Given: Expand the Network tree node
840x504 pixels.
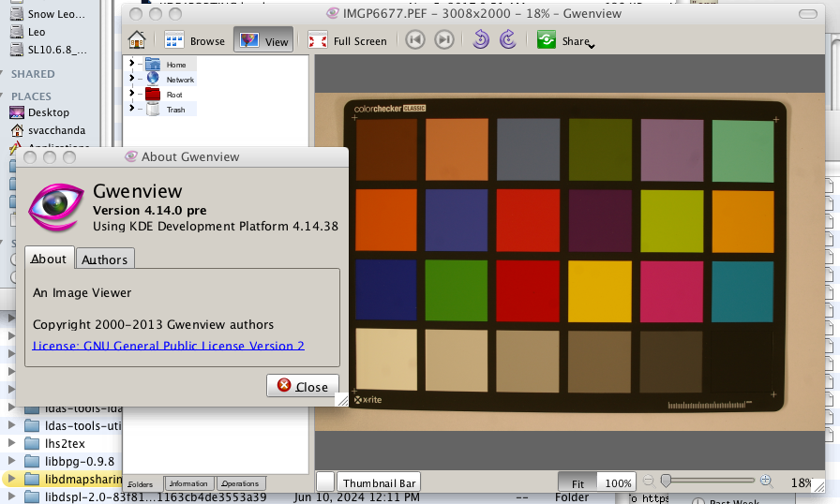Looking at the screenshot, I should pos(131,78).
